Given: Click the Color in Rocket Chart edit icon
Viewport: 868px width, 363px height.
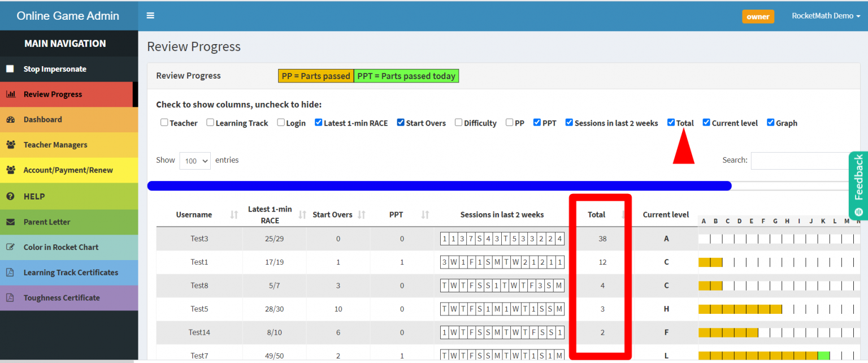Looking at the screenshot, I should [10, 247].
